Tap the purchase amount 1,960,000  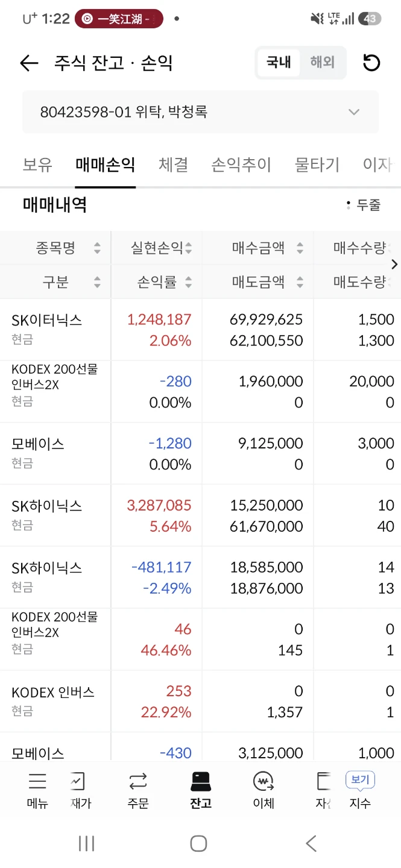coord(271,382)
